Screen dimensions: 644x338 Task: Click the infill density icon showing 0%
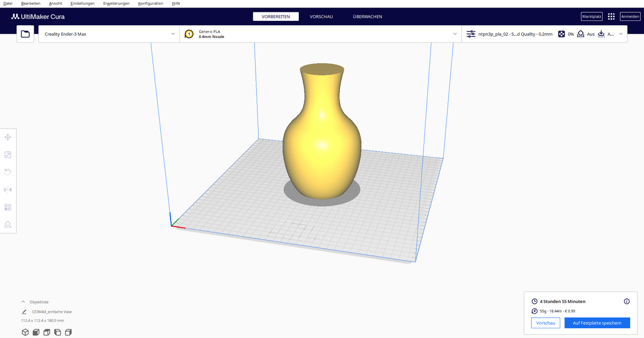click(x=562, y=33)
